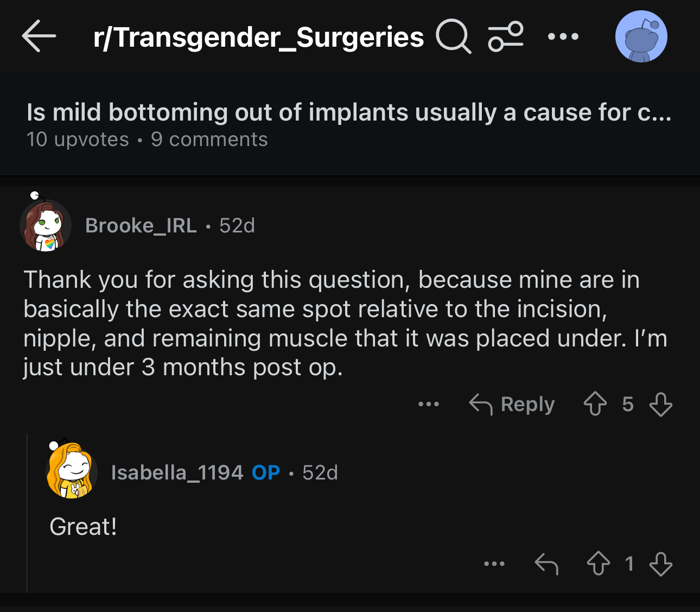The width and height of the screenshot is (700, 612).
Task: View Brooke_IRL's avatar
Action: click(46, 225)
